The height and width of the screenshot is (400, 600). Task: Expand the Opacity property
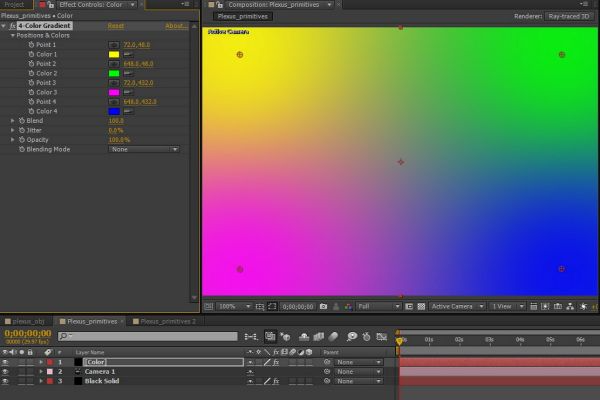click(x=13, y=140)
